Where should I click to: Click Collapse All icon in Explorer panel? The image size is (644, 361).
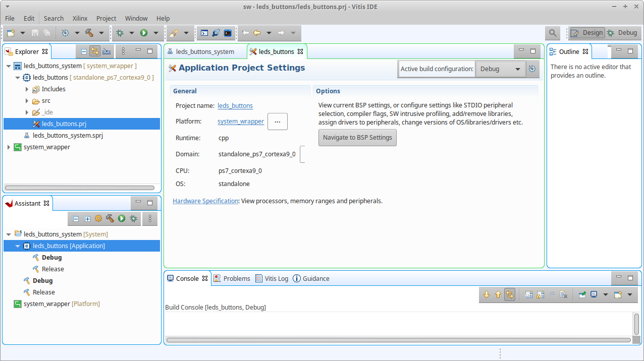click(84, 51)
